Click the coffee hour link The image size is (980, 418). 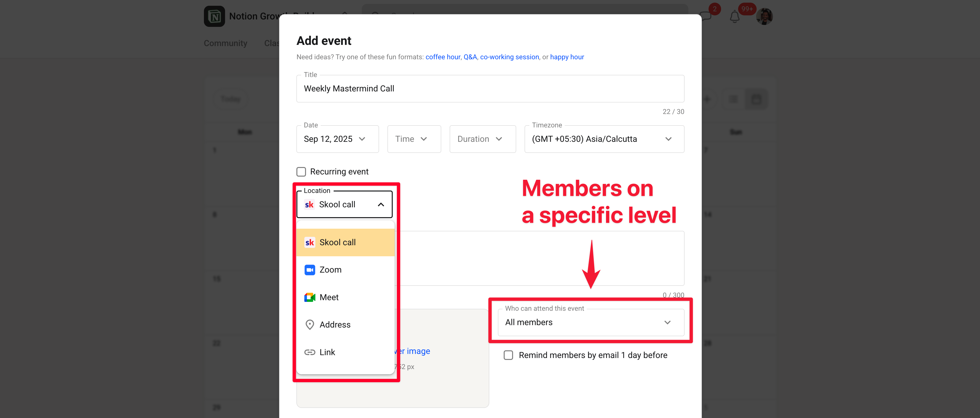point(442,57)
